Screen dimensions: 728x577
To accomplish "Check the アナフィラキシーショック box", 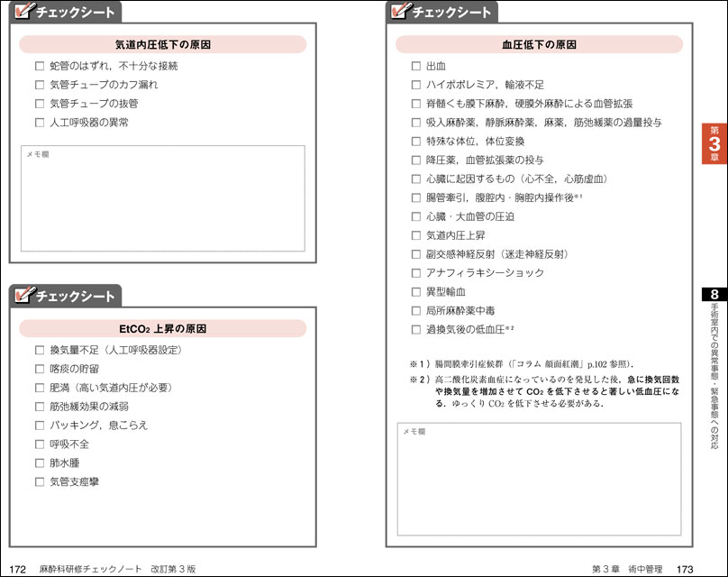I will coord(416,273).
